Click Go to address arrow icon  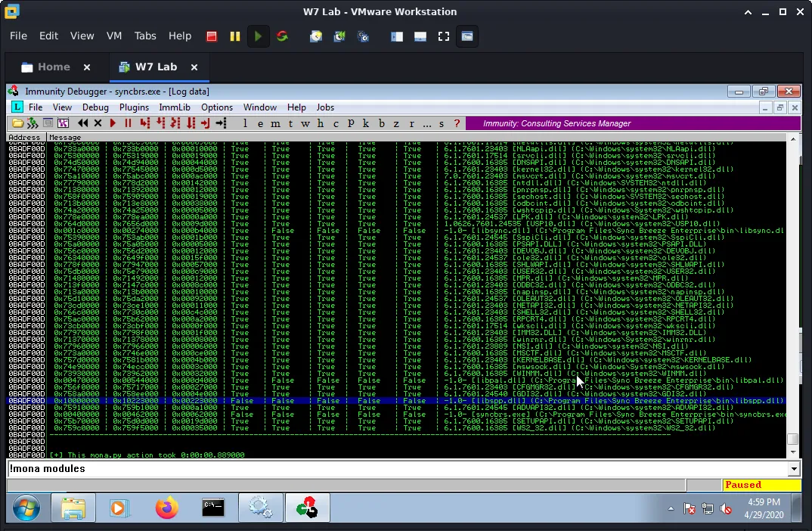[221, 123]
